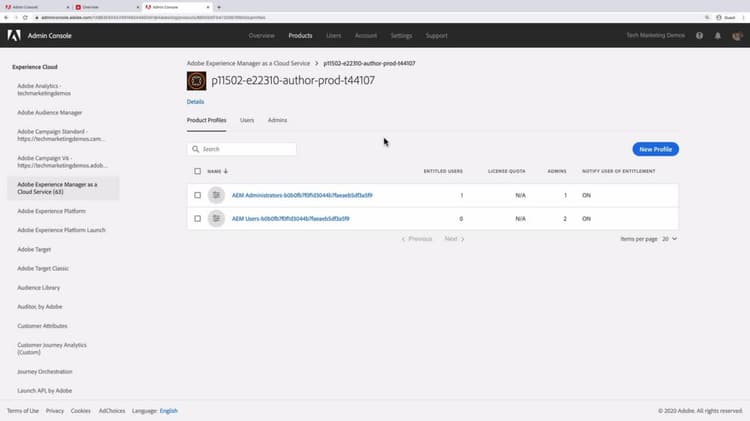Switch to first Admin Console browser tab
750x421 pixels.
pos(36,7)
